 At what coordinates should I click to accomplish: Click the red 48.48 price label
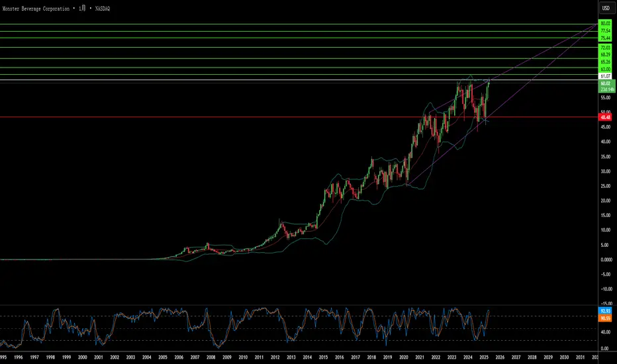[605, 117]
